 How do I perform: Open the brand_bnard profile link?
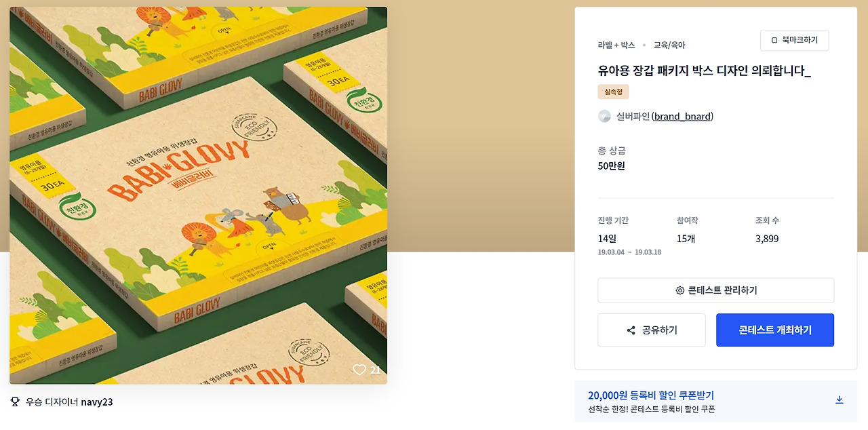point(682,116)
